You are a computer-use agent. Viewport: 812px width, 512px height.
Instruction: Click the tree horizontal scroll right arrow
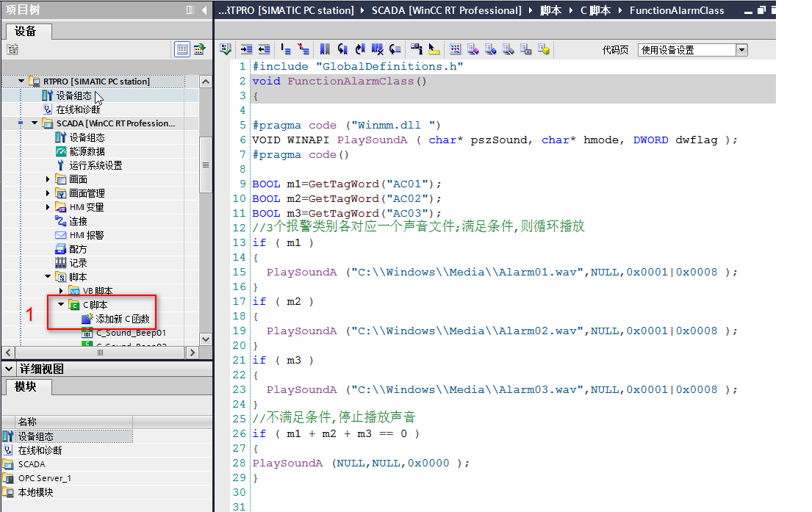pyautogui.click(x=192, y=353)
